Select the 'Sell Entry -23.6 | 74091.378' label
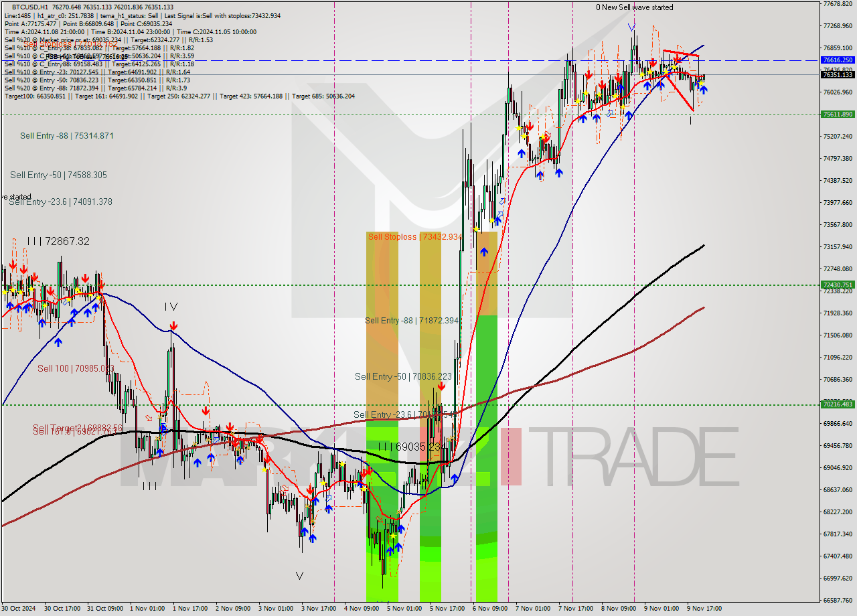This screenshot has width=857, height=616. coord(60,202)
